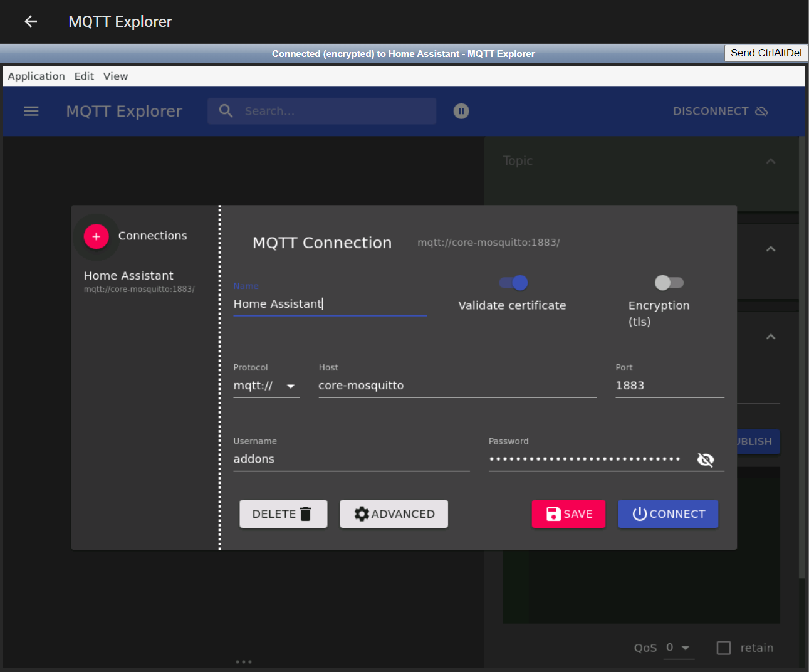
Task: Click the Username field addons
Action: [x=352, y=459]
